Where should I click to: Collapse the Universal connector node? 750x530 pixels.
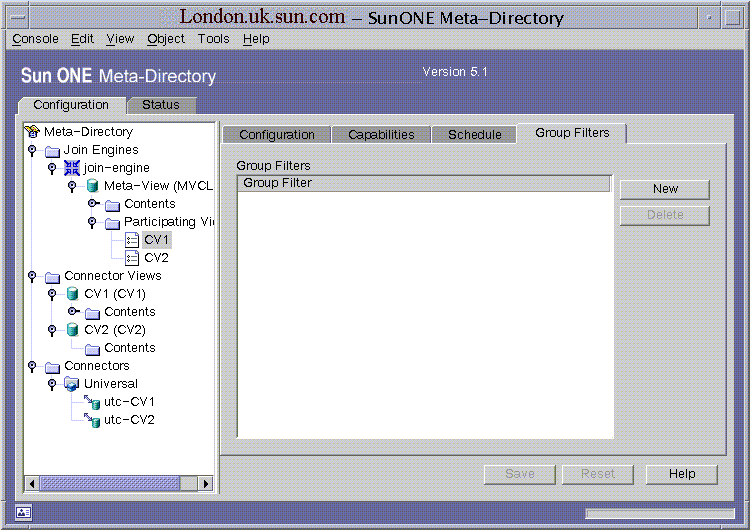click(52, 384)
